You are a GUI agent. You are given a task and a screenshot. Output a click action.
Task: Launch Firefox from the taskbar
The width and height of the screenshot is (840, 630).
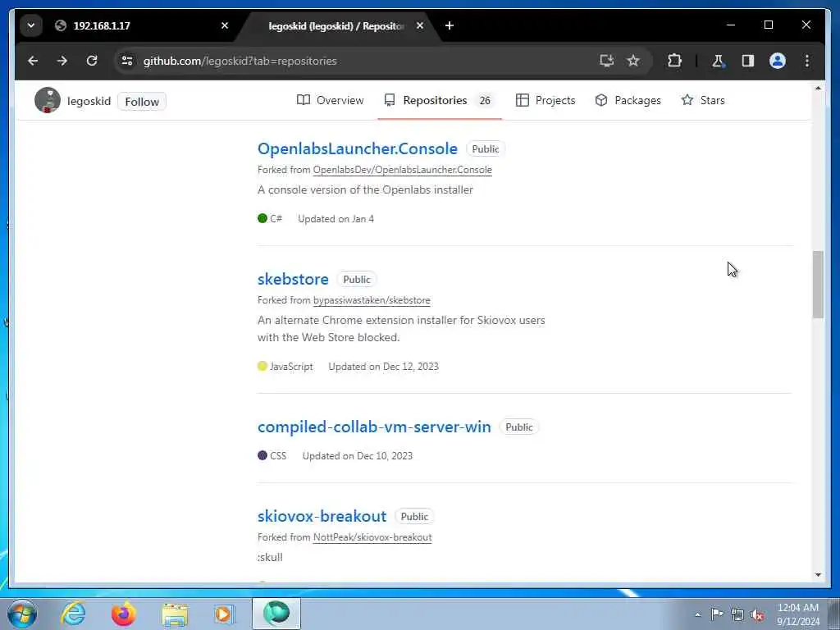tap(124, 614)
